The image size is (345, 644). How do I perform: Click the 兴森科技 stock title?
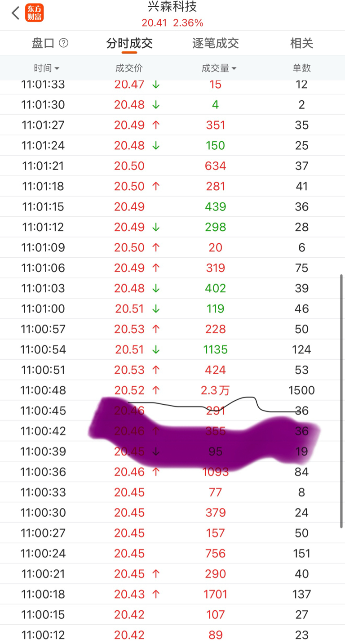pos(172,7)
